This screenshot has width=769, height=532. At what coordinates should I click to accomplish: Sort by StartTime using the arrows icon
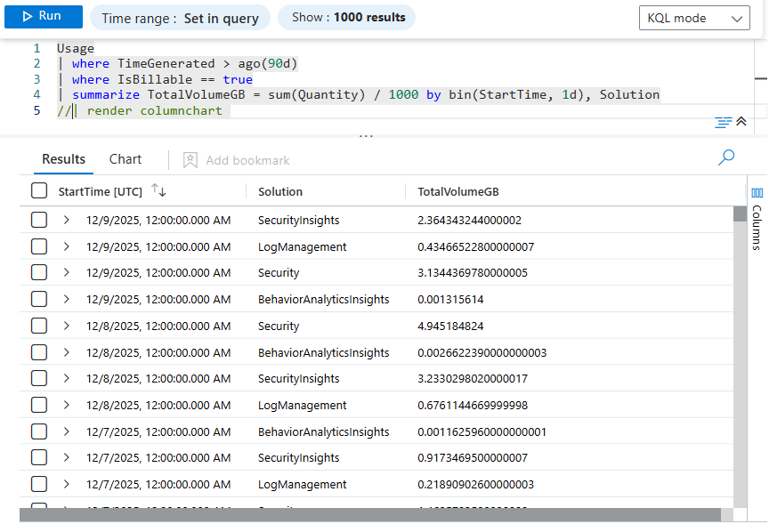pyautogui.click(x=159, y=191)
